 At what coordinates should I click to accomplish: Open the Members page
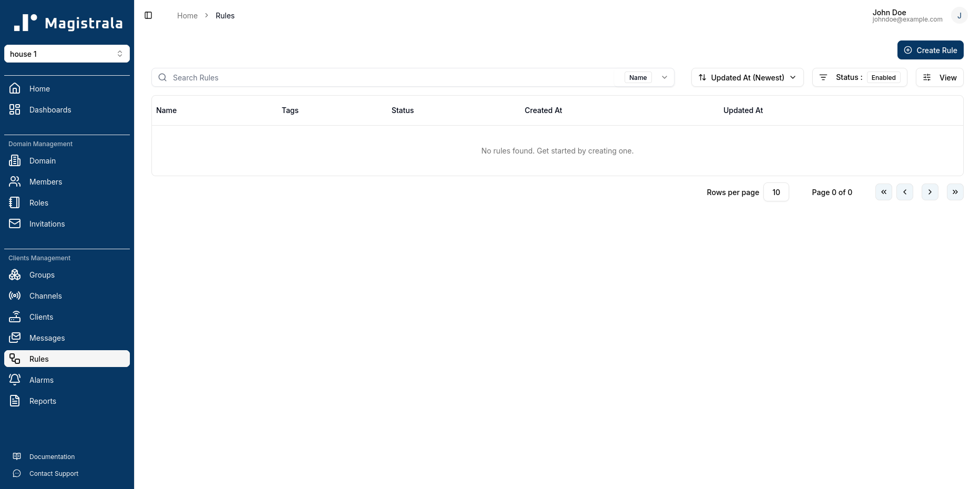tap(45, 181)
